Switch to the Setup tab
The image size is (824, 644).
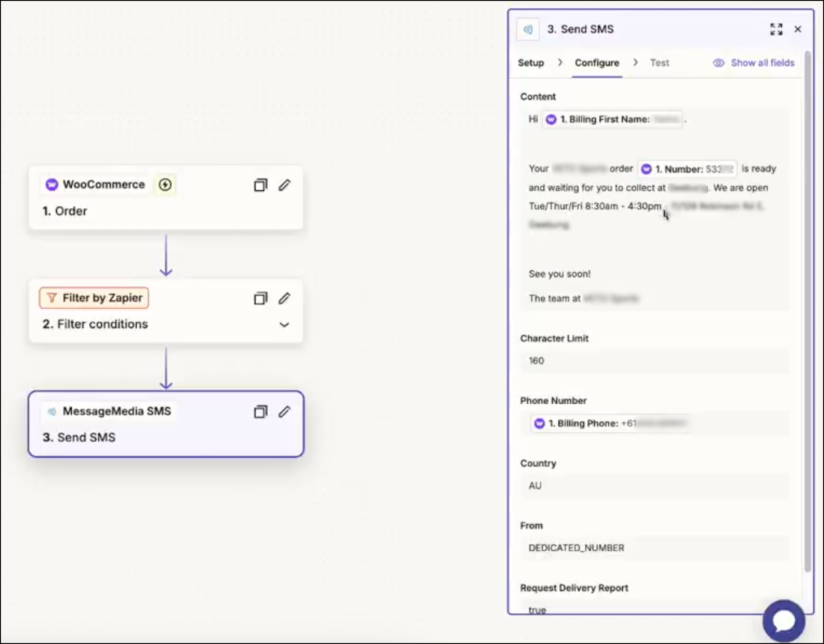(x=531, y=63)
